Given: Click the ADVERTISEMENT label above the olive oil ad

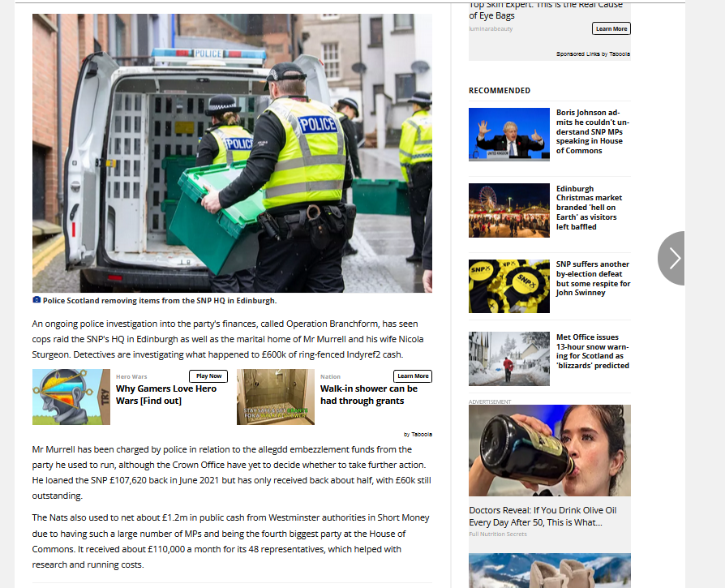Looking at the screenshot, I should 490,401.
